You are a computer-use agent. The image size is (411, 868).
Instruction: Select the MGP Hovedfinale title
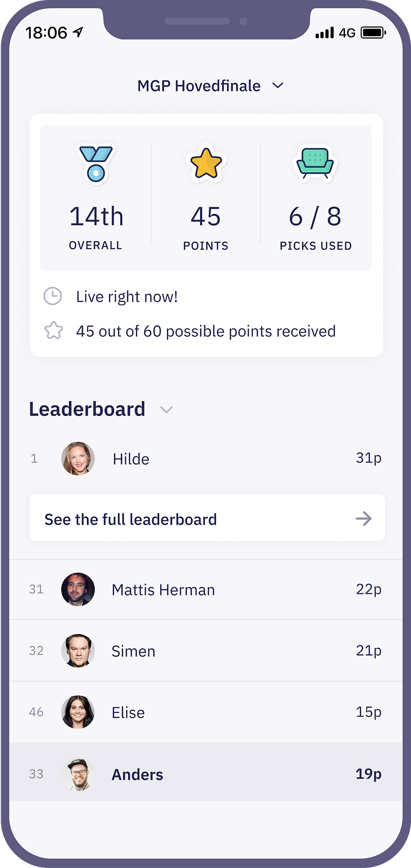click(x=199, y=86)
